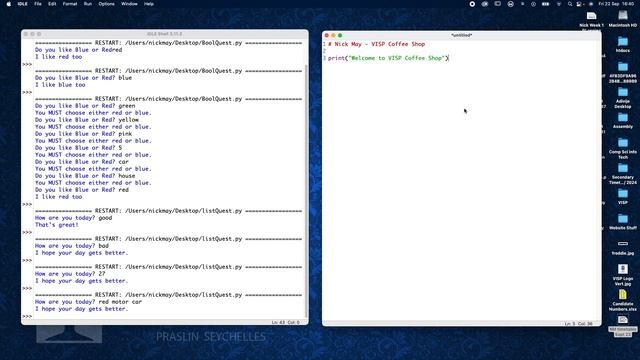Click the first RESTART BoolQuest.py line
The image size is (640, 360).
coord(168,43)
